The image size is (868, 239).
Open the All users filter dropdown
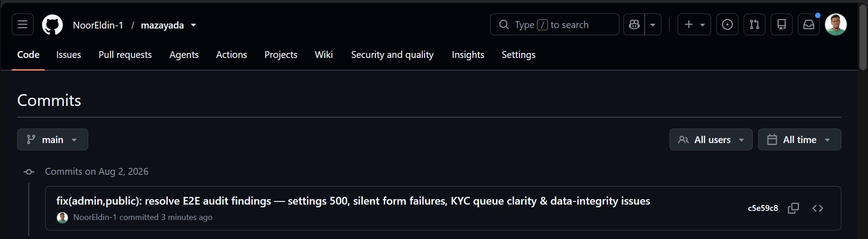pyautogui.click(x=711, y=139)
